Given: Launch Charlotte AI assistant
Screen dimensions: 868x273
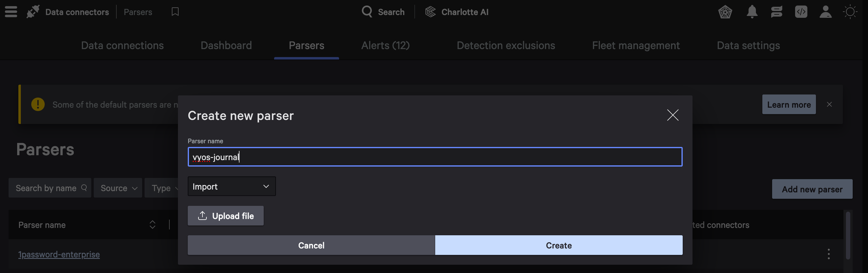Looking at the screenshot, I should click(x=457, y=12).
